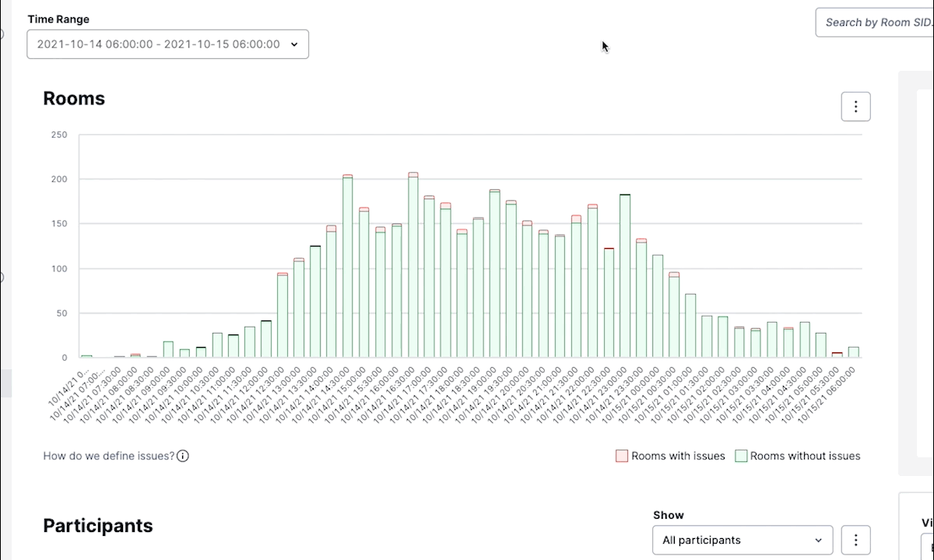Click the 100 y-axis label

click(x=59, y=268)
